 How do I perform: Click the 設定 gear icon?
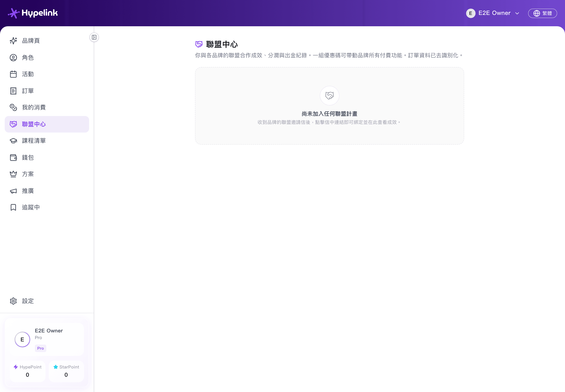(13, 301)
